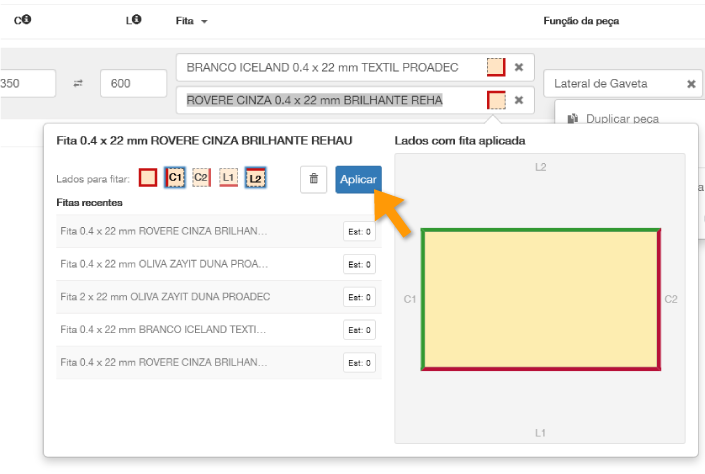Image resolution: width=705 pixels, height=474 pixels.
Task: Remove the ROVERE CINZA tape with X
Action: 519,100
